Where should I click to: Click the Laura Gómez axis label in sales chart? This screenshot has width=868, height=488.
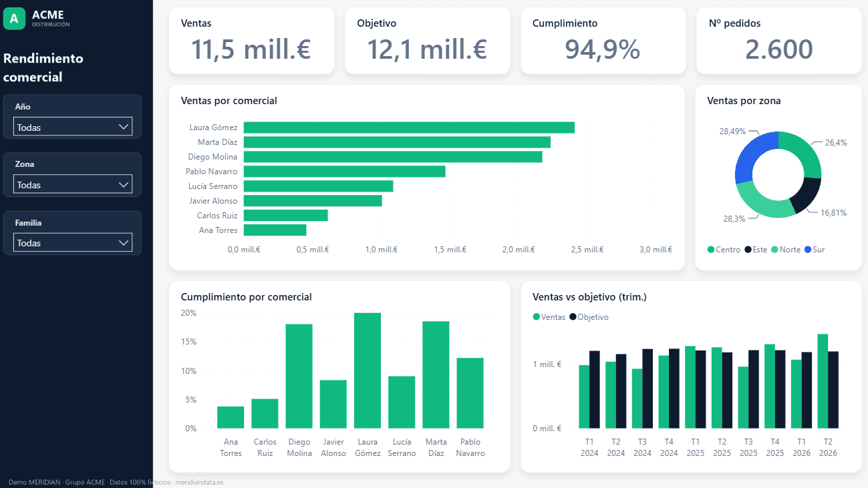point(213,128)
